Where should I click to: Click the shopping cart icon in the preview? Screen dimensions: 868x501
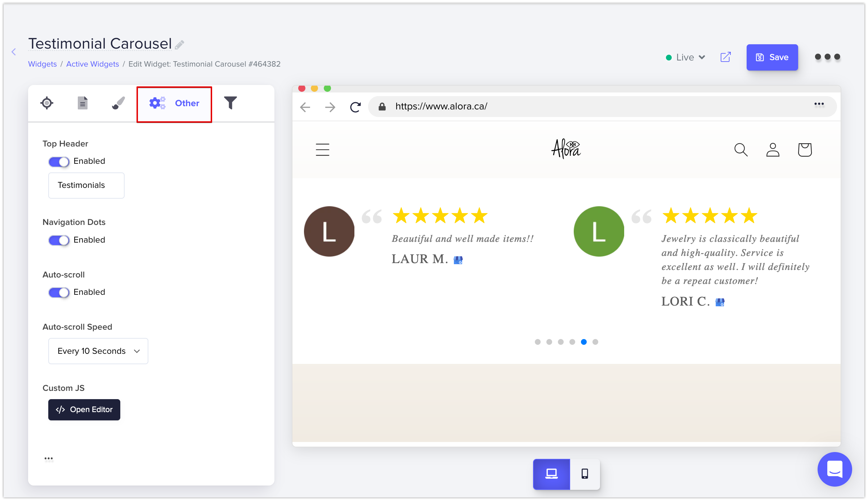pyautogui.click(x=805, y=150)
